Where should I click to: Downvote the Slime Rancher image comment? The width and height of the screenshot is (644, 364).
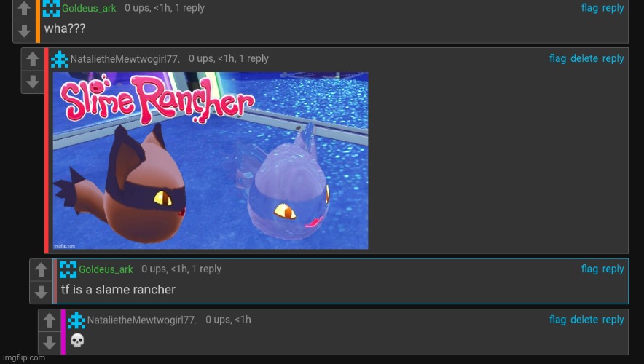point(33,82)
